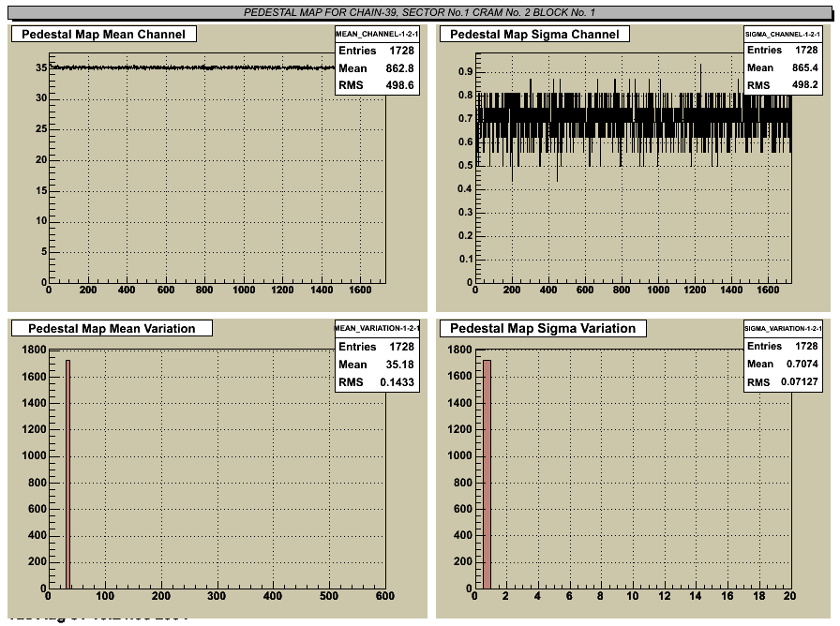The height and width of the screenshot is (626, 840).
Task: Select the Pedestal Map Sigma Channel title box
Action: point(534,35)
